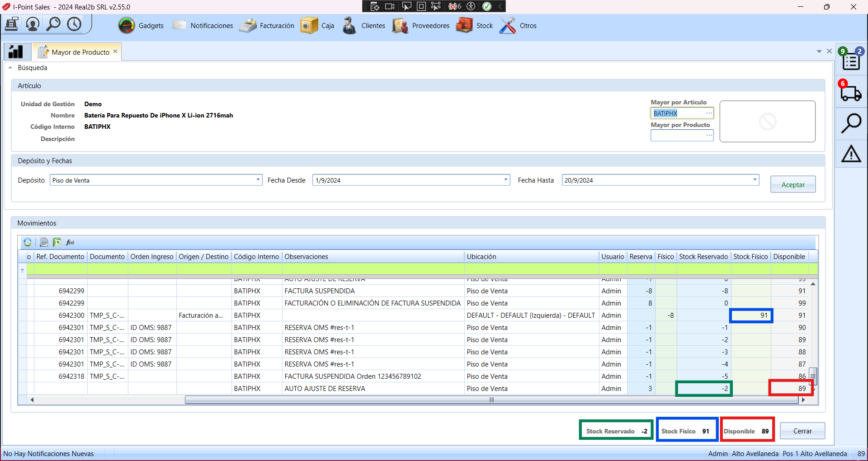Screen dimensions: 868x461
Task: Open the Clientes menu
Action: 363,26
